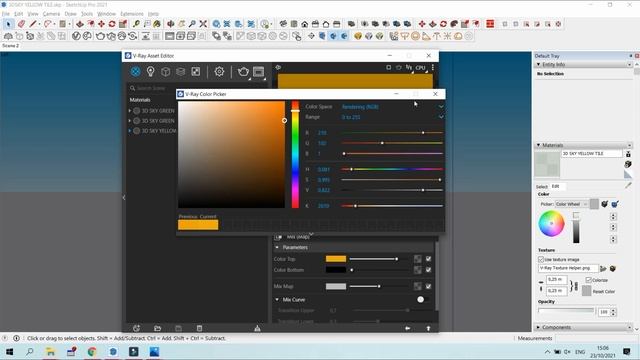Toggle Color Bottom enable checkbox
Image resolution: width=640 pixels, height=360 pixels.
(x=428, y=270)
